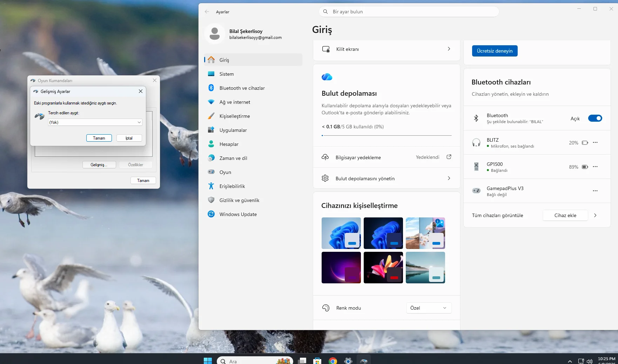Open the Ağ ve internet Wi-Fi icon
This screenshot has height=364, width=618.
pyautogui.click(x=211, y=102)
